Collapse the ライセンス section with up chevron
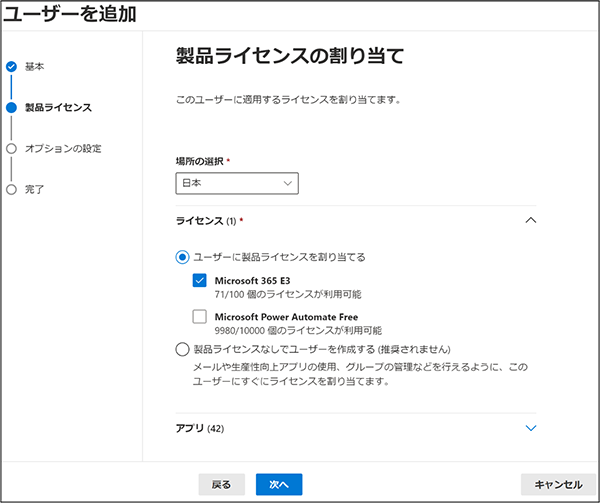This screenshot has height=503, width=600. (x=531, y=220)
